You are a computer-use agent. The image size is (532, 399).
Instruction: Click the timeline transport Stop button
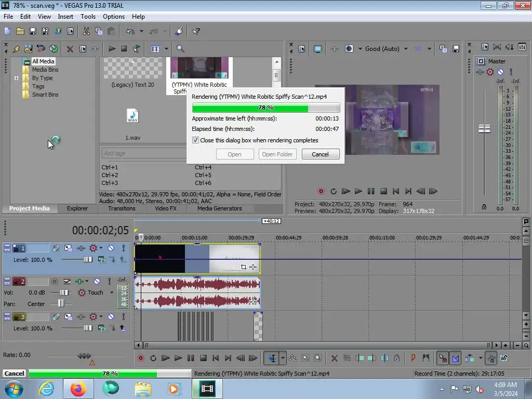point(203,358)
